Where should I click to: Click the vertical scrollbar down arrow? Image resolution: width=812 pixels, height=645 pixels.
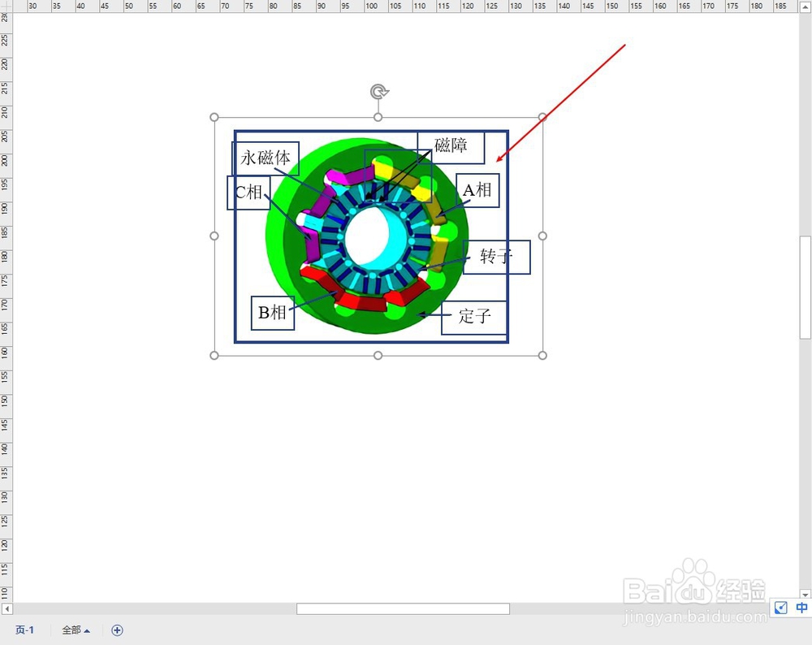806,595
